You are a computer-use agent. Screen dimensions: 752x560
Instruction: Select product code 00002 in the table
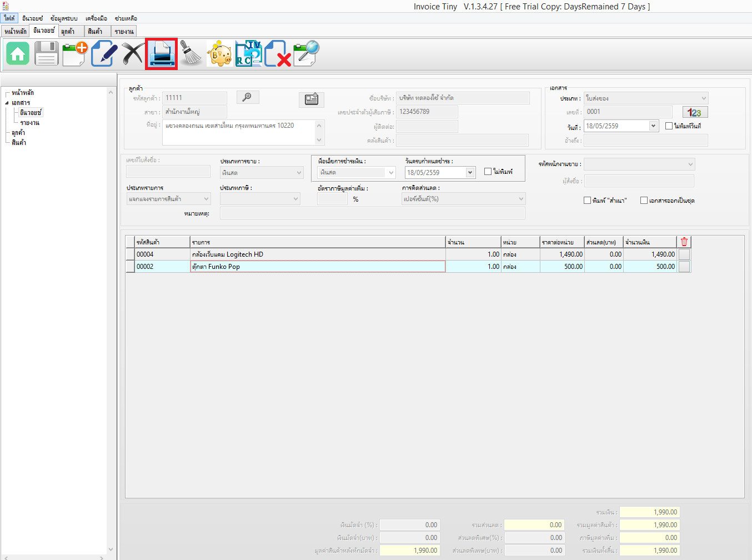click(163, 267)
